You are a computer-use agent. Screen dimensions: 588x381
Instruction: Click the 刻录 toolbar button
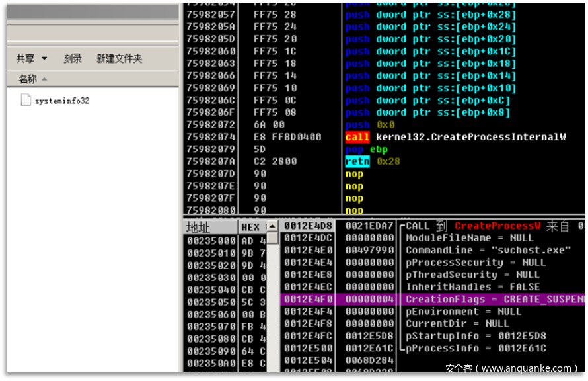(73, 58)
